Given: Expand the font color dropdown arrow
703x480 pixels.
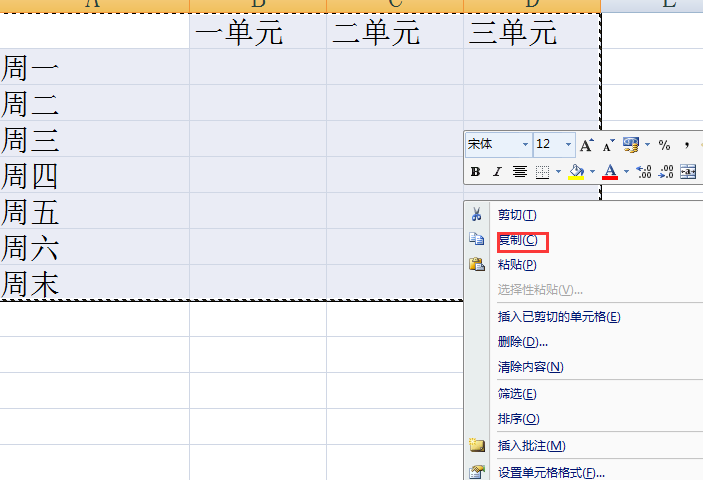Looking at the screenshot, I should [626, 172].
